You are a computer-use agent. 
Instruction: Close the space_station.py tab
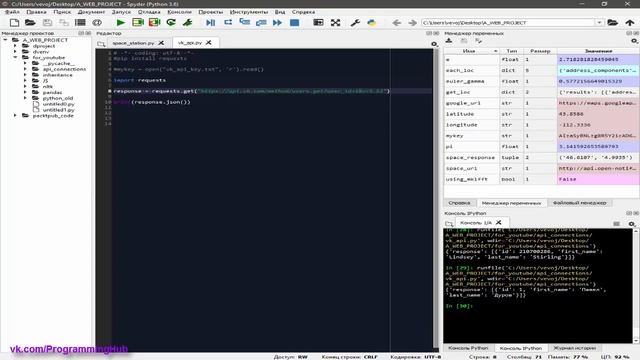[x=161, y=42]
